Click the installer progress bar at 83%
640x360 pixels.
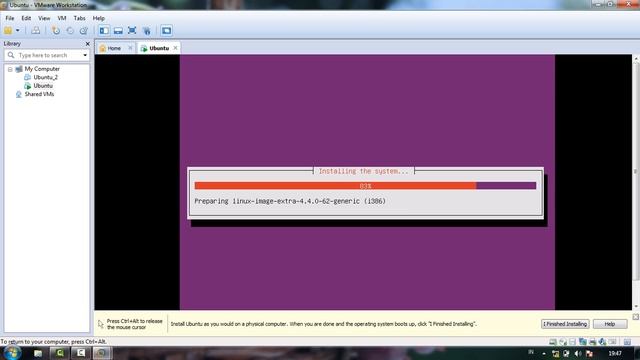click(x=365, y=186)
